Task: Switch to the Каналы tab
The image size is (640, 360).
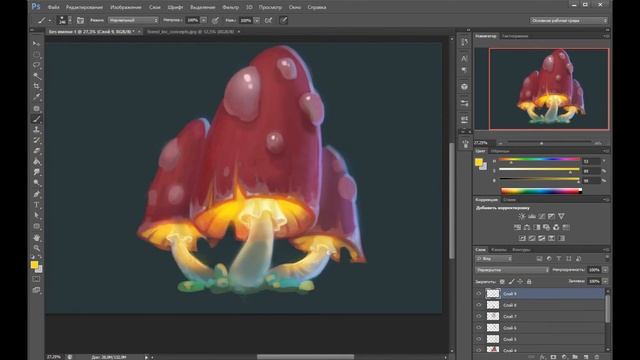Action: coord(498,249)
